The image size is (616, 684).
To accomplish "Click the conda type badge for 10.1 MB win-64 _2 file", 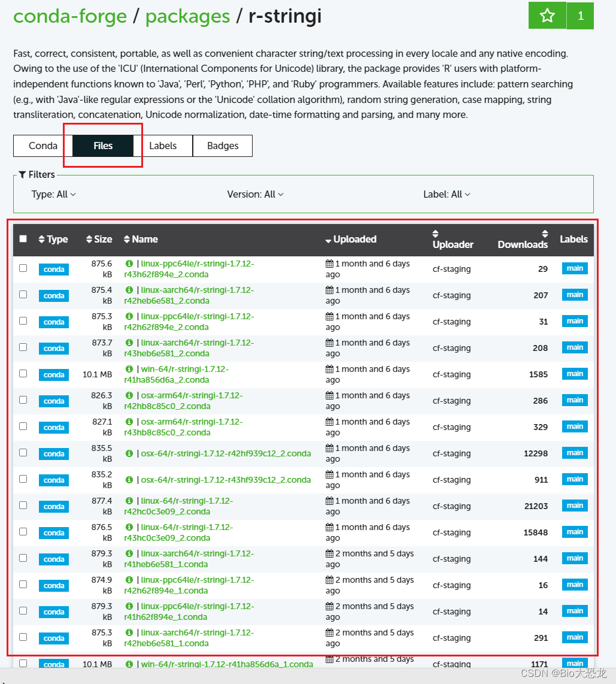I will [54, 375].
